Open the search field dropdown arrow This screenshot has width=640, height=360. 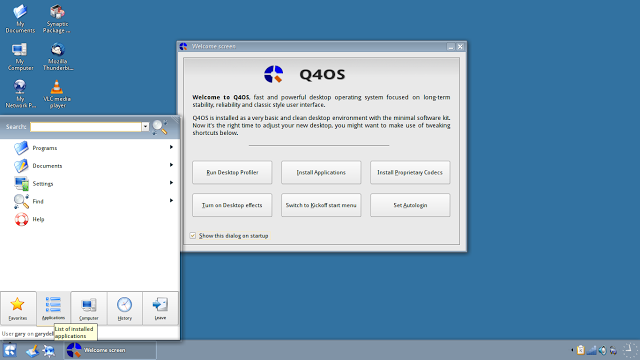click(145, 127)
